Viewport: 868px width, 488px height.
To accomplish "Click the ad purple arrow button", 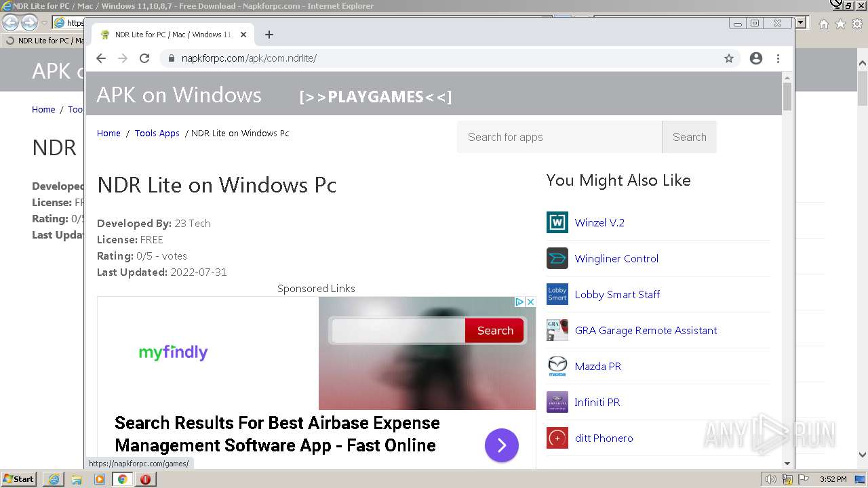I will pos(502,445).
